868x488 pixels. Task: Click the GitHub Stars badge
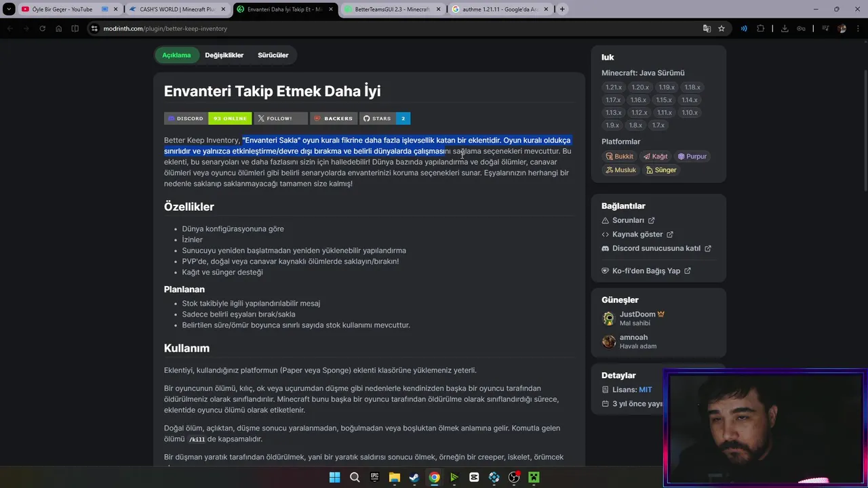[384, 118]
